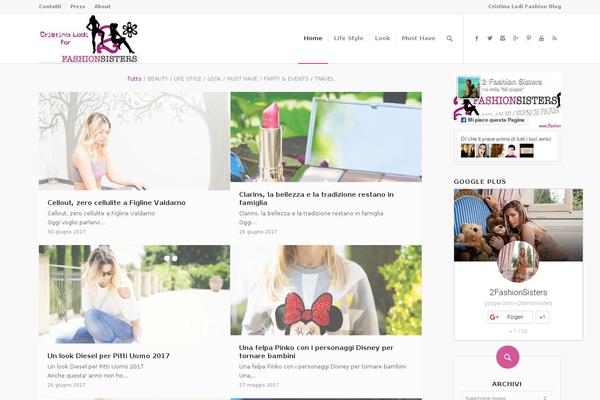Viewport: 600px width, 400px height.
Task: Open the Life Style menu item
Action: point(348,38)
